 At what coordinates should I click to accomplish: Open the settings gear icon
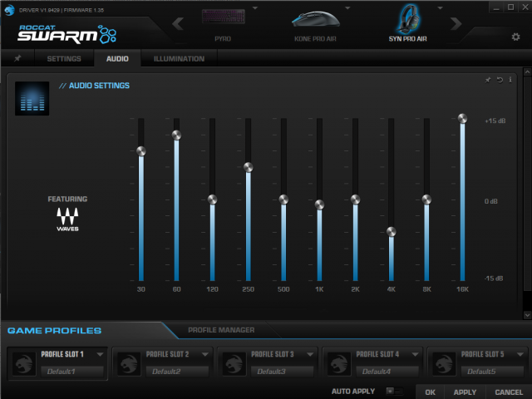(515, 37)
